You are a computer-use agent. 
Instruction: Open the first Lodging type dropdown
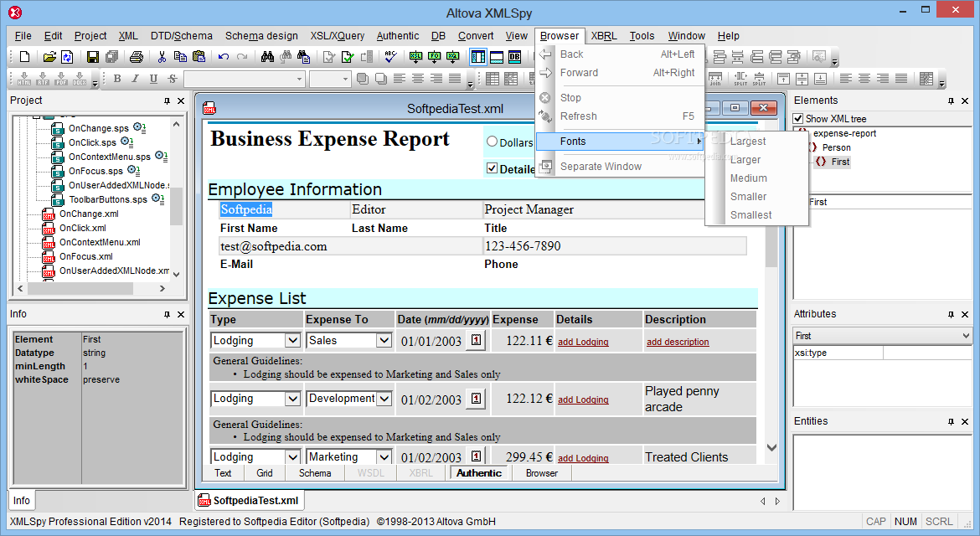tap(292, 341)
